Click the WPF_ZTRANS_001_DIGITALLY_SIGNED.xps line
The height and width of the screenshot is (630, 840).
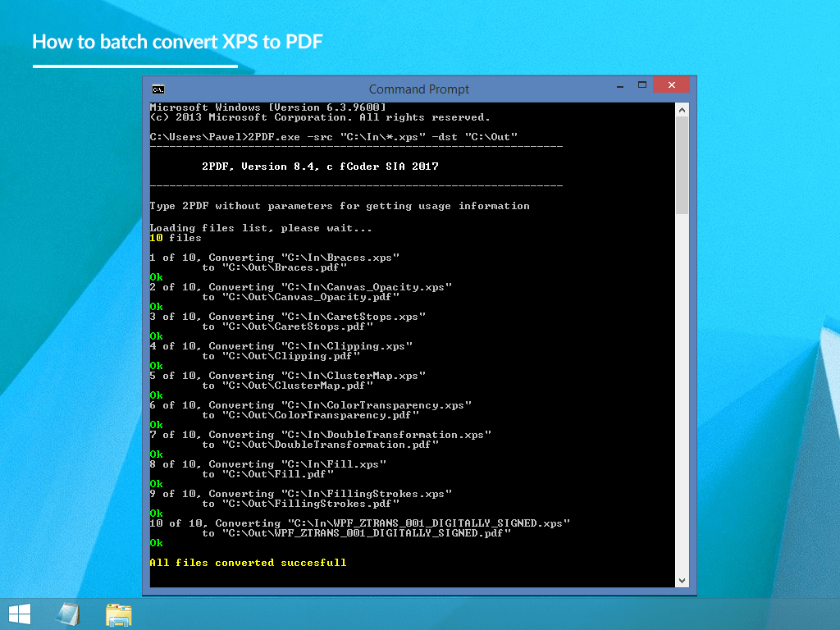[360, 523]
